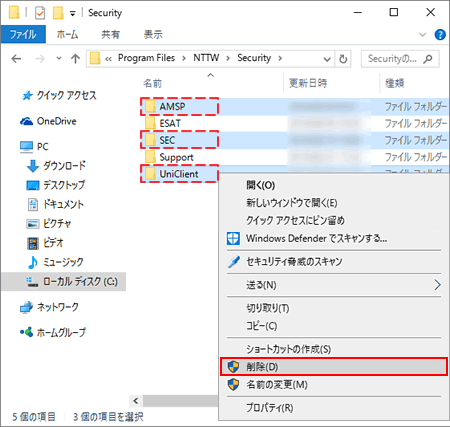Go up one folder level arrow

75,59
